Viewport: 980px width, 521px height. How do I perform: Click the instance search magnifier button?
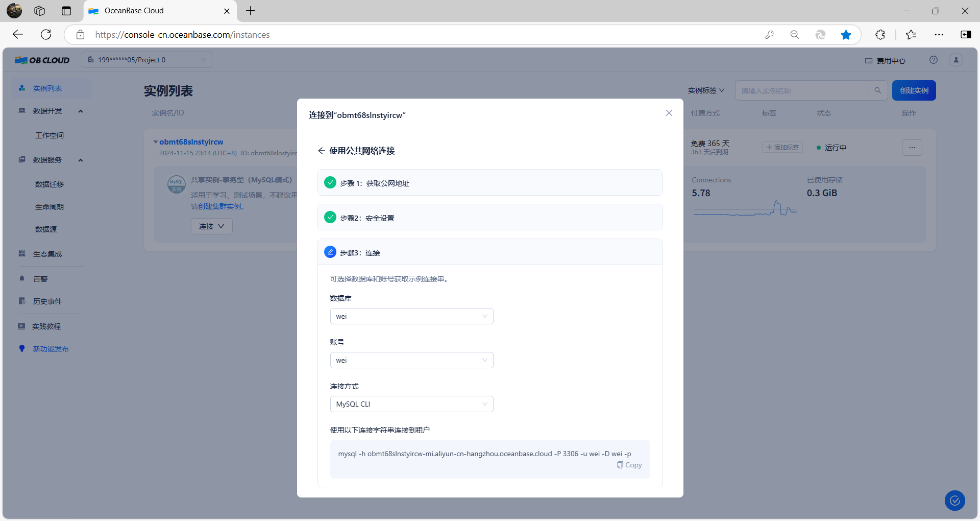click(878, 90)
